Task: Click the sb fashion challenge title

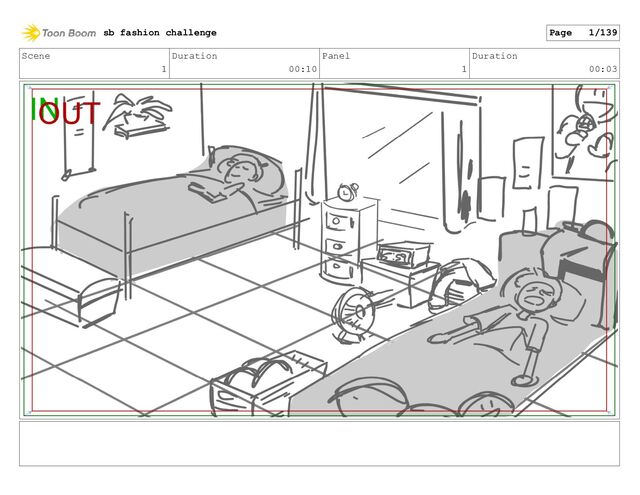Action: click(x=160, y=33)
